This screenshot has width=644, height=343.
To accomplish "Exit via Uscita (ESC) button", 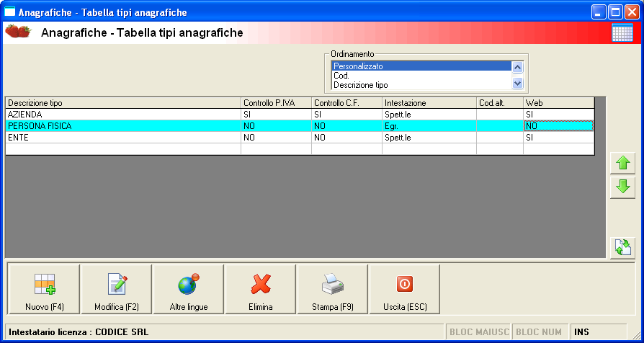I will point(405,289).
